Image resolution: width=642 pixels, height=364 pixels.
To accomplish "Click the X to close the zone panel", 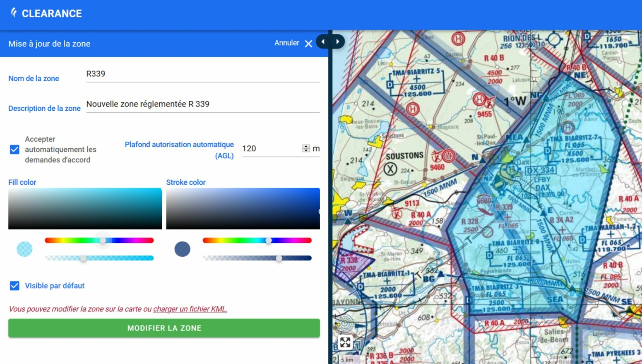I will (x=309, y=44).
